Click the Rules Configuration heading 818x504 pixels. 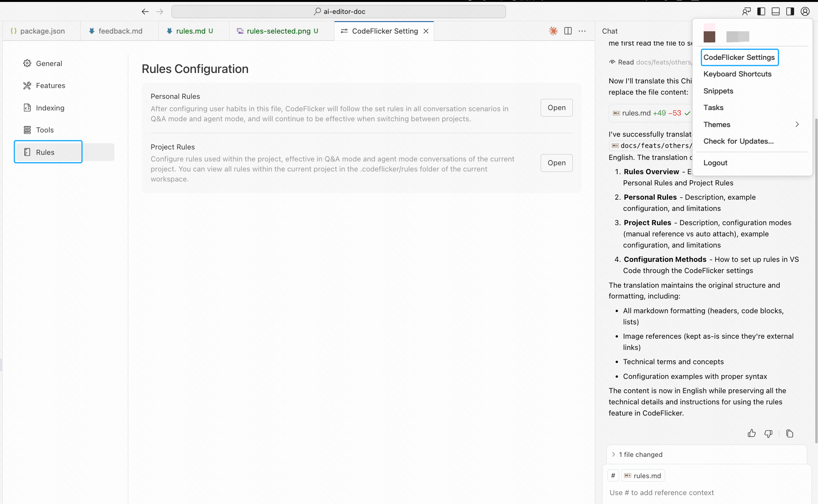[x=195, y=69]
